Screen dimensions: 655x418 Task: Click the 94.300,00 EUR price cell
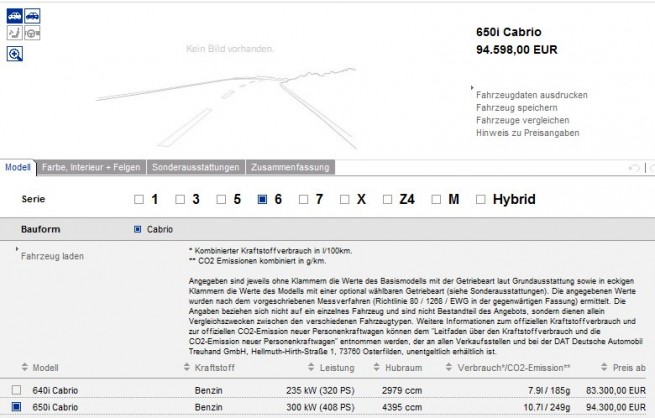pyautogui.click(x=616, y=407)
